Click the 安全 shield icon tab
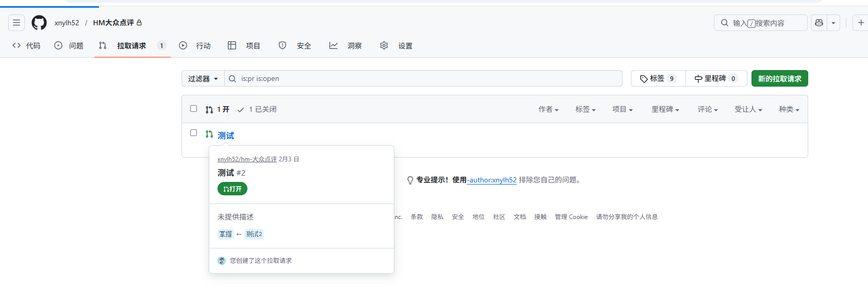This screenshot has width=868, height=302. 295,46
